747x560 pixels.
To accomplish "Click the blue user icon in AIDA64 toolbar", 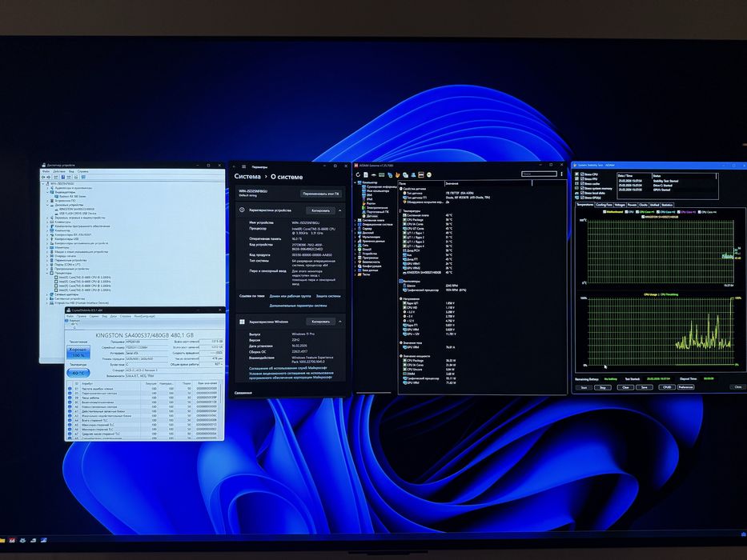I will pyautogui.click(x=413, y=174).
